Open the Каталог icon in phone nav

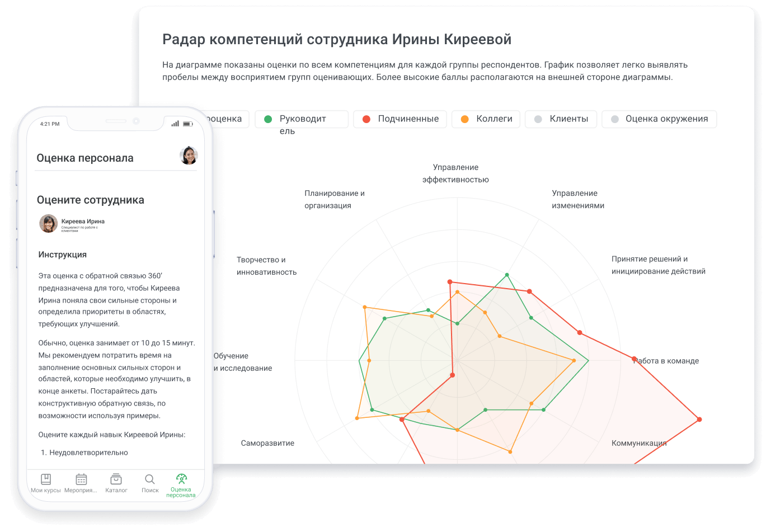point(116,479)
